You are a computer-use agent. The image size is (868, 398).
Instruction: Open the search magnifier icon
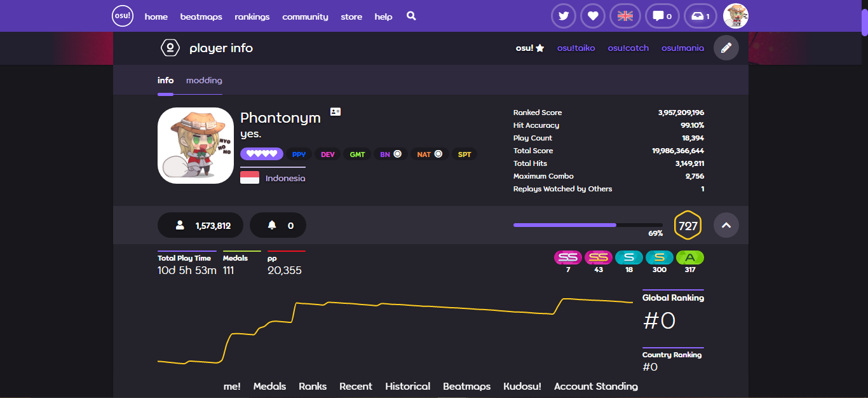pyautogui.click(x=411, y=16)
